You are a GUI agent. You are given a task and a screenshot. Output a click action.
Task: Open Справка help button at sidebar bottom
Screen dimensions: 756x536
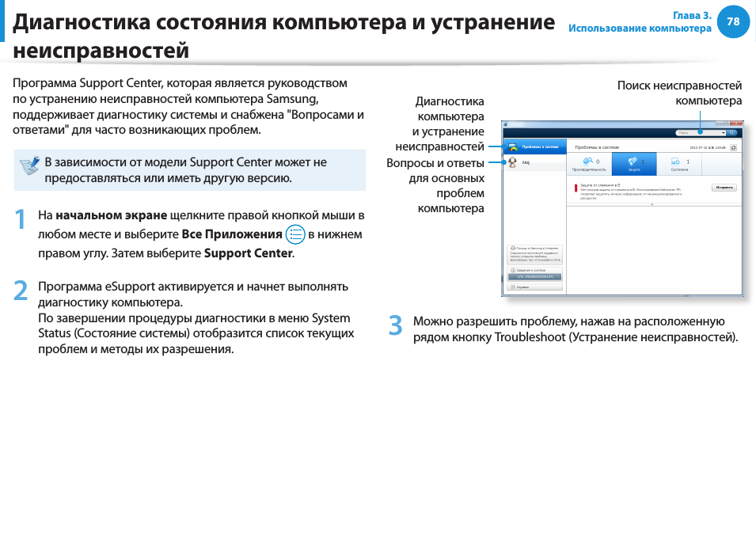(x=534, y=287)
